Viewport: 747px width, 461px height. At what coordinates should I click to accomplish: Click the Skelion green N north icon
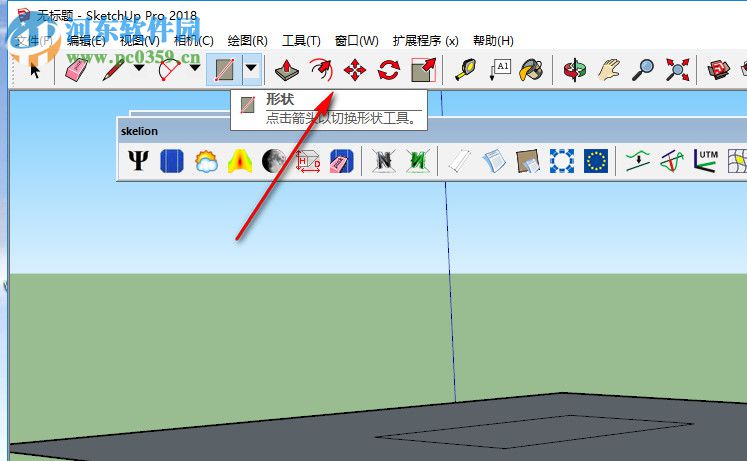tap(418, 161)
